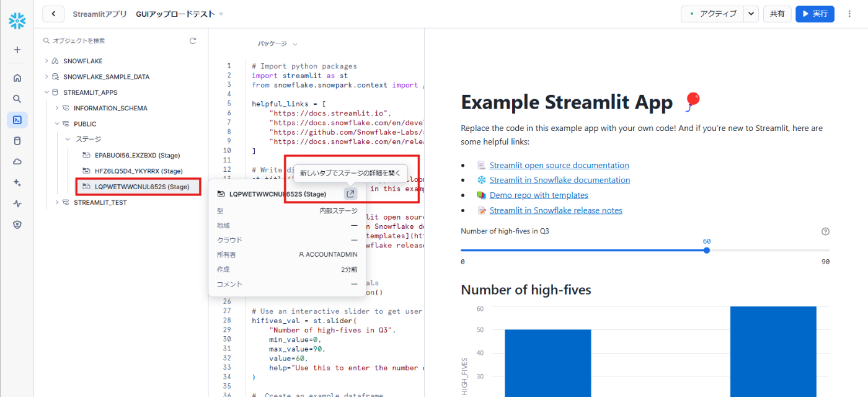Image resolution: width=868 pixels, height=397 pixels.
Task: Click the first blue bar in chart
Action: tap(547, 363)
